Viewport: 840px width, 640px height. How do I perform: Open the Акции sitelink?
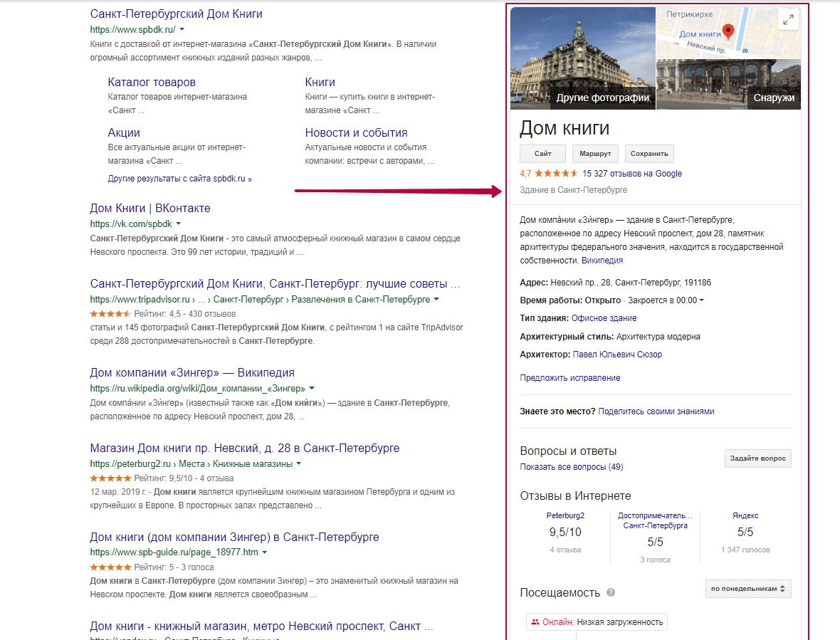(x=124, y=133)
